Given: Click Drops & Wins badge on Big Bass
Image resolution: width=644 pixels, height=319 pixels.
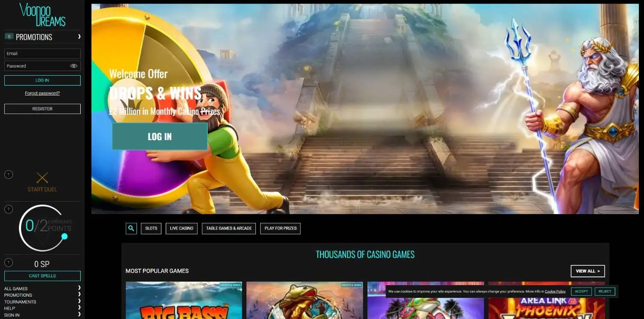Looking at the screenshot, I should pyautogui.click(x=231, y=285).
